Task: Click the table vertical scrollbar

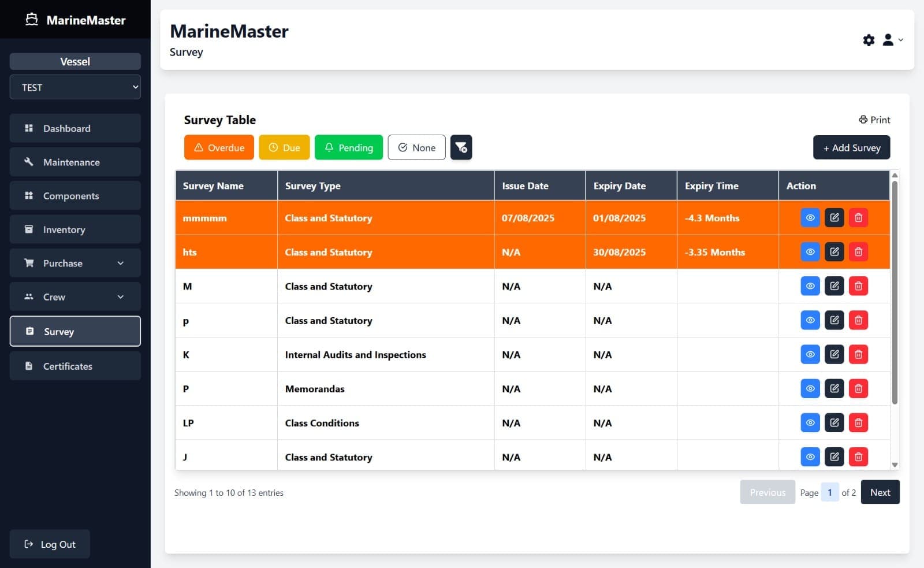Action: click(x=895, y=292)
